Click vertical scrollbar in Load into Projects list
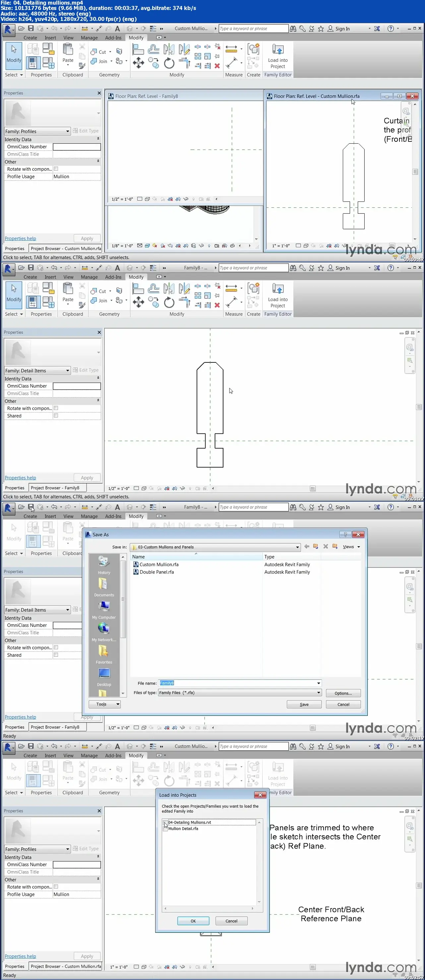Screen dimensions: 425x980 click(259, 862)
